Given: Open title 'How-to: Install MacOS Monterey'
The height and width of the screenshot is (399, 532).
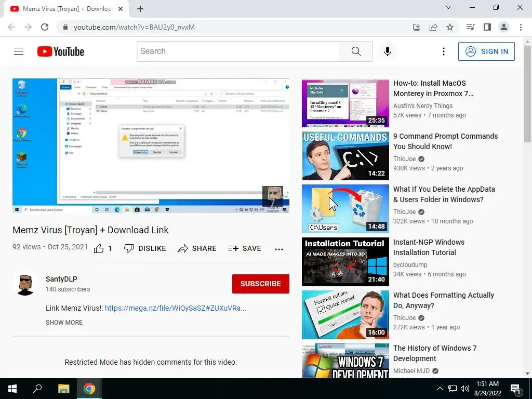Looking at the screenshot, I should (x=433, y=88).
